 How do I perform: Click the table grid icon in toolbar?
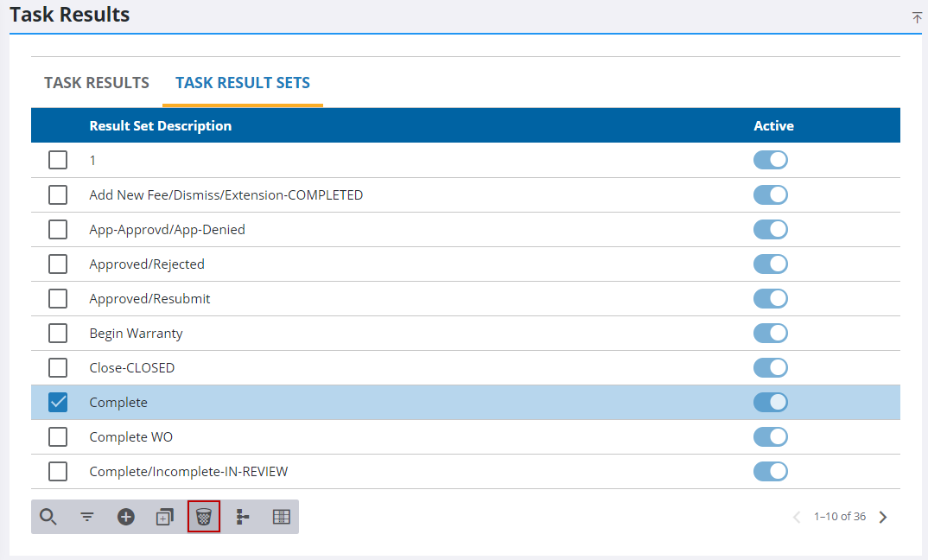click(x=281, y=517)
